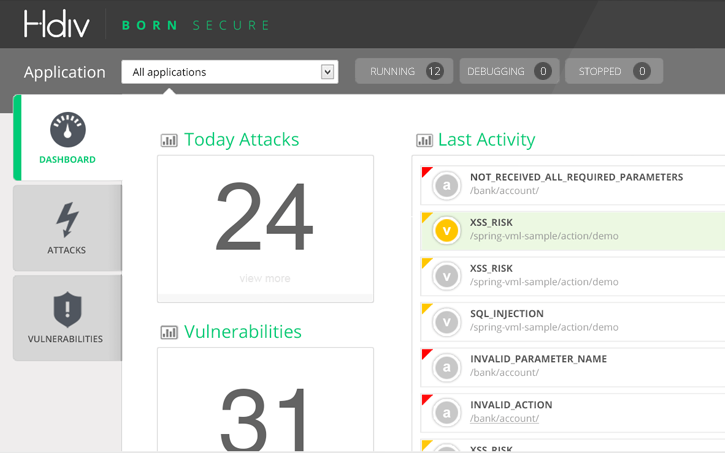The image size is (725, 453).
Task: Filter by RUNNING applications
Action: pyautogui.click(x=404, y=71)
